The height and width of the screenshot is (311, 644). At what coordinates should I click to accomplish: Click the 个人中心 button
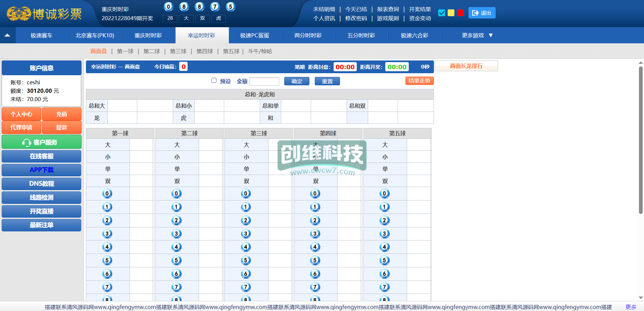[21, 114]
